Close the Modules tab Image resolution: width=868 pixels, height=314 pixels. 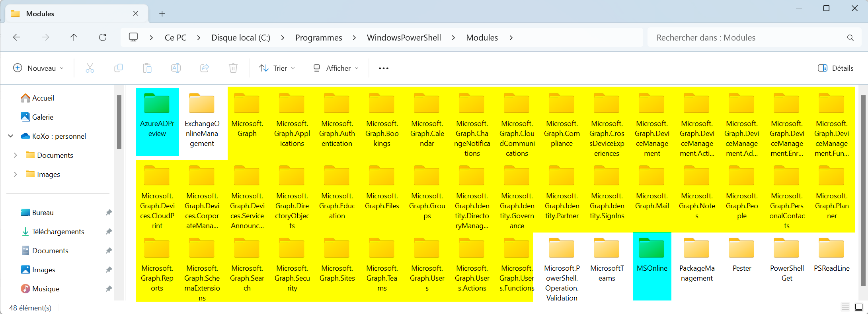[136, 14]
